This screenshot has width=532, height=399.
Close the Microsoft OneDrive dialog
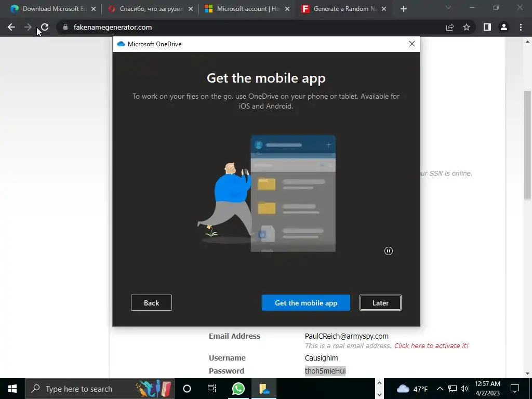click(412, 44)
